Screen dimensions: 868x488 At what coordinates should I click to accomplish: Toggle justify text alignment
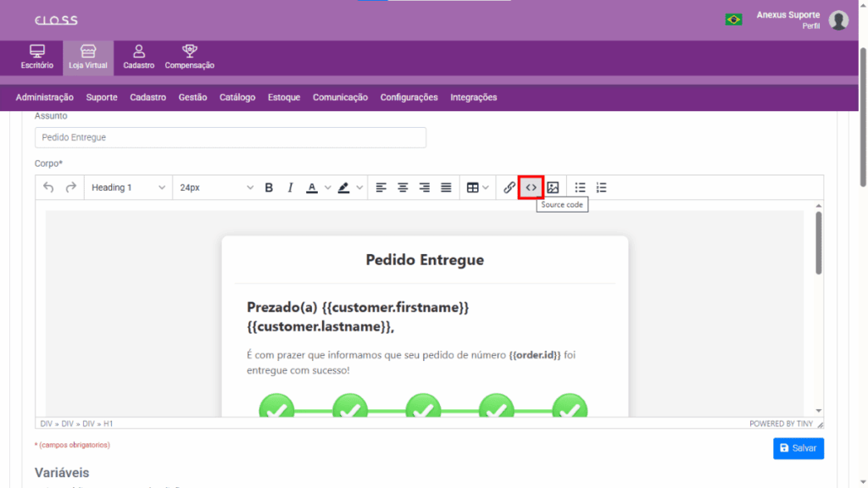446,187
